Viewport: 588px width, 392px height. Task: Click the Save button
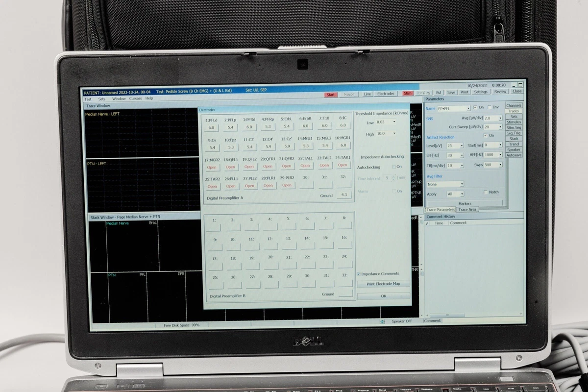451,92
